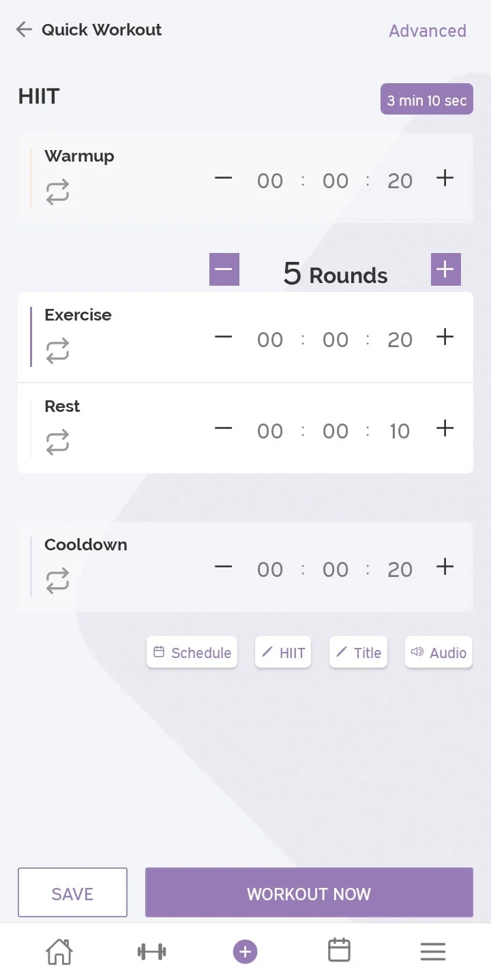This screenshot has height=980, width=491.
Task: Toggle the Exercise repeat icon
Action: pyautogui.click(x=58, y=352)
